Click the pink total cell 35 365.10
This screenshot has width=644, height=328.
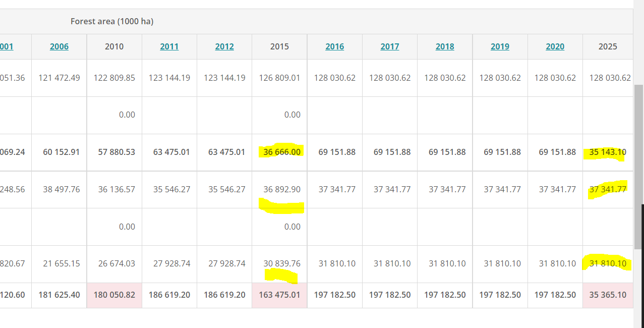tap(608, 295)
